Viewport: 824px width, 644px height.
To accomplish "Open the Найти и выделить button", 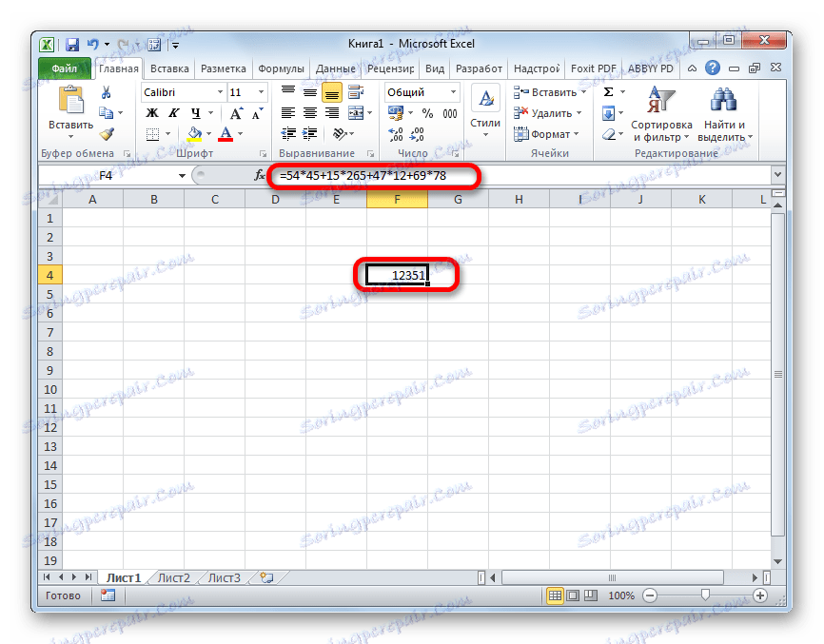I will (725, 113).
